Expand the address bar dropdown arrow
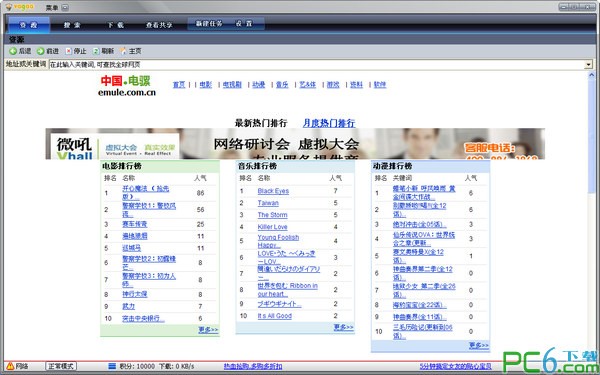Screen dimensions: 600x375 click(x=589, y=64)
